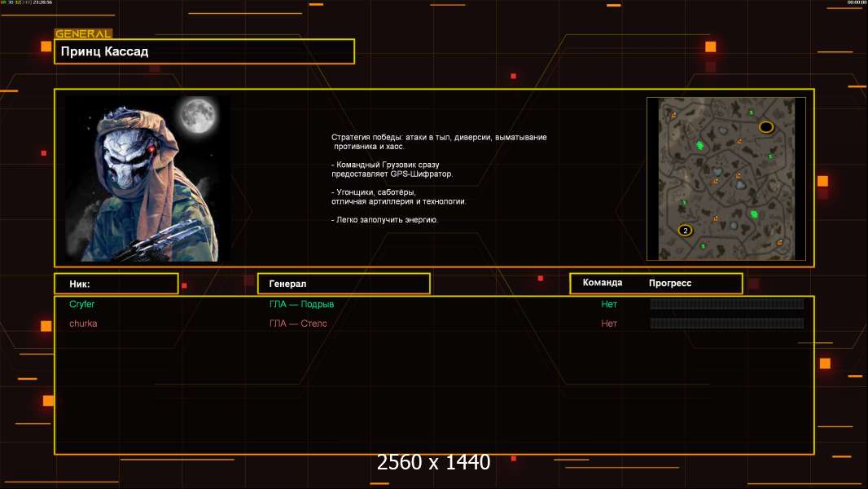Click the Нет team value in Cryfer's row
This screenshot has height=489, width=868.
click(x=609, y=304)
